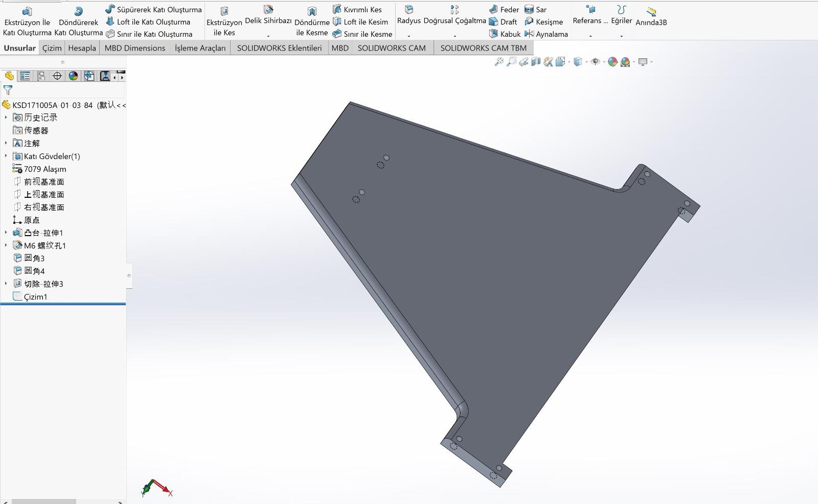The height and width of the screenshot is (504, 818).
Task: Toggle Hide/Show Items eye icon
Action: [595, 62]
